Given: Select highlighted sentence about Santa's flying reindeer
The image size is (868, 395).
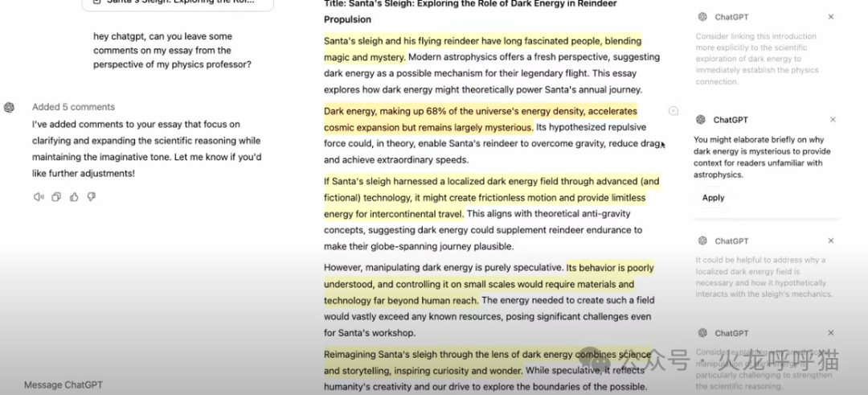Looking at the screenshot, I should pyautogui.click(x=482, y=49).
